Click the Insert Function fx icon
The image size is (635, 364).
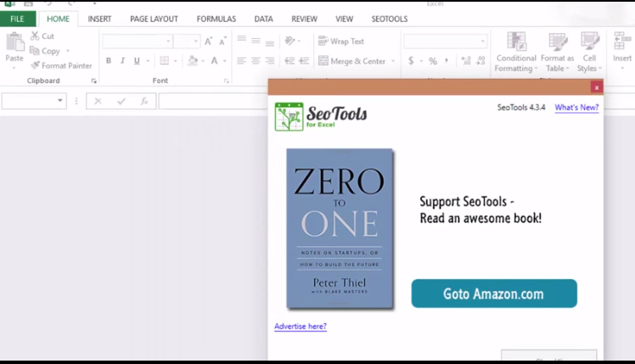[144, 101]
